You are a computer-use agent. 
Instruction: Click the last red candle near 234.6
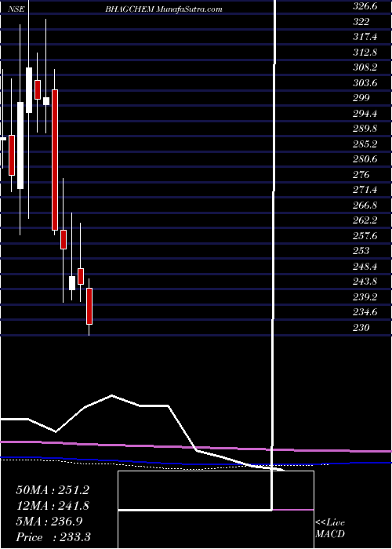coord(89,306)
